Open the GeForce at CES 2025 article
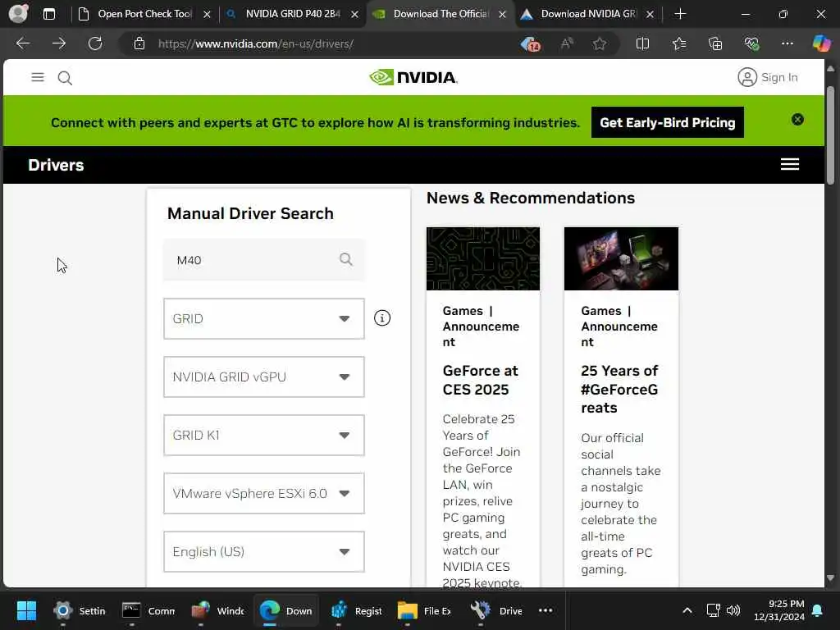Image resolution: width=840 pixels, height=630 pixels. [481, 380]
